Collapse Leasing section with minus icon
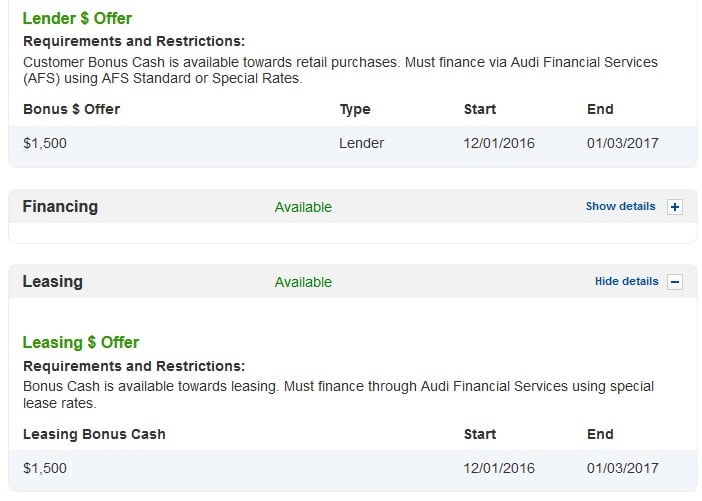Screen dimensions: 702x501 click(x=675, y=282)
